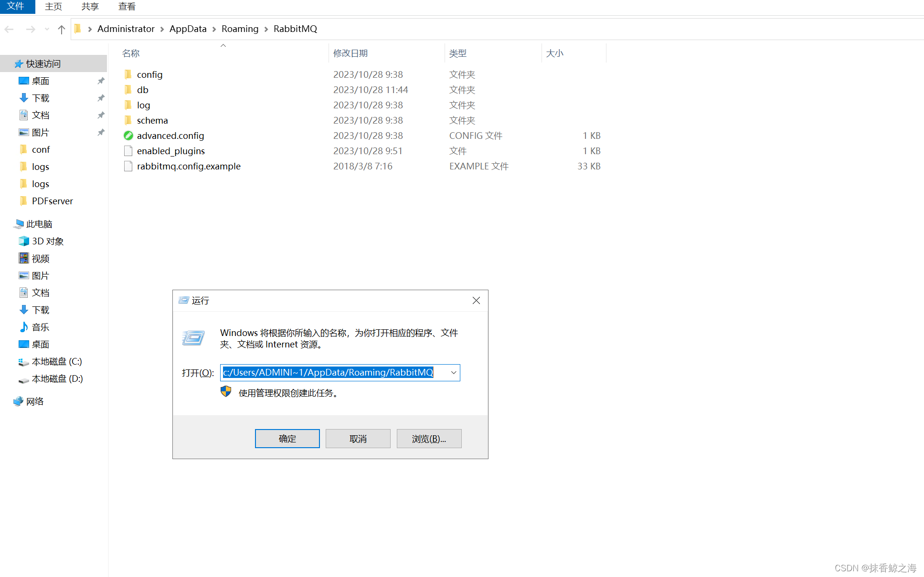The width and height of the screenshot is (924, 577).
Task: Open 视频 library icon
Action: [x=23, y=258]
